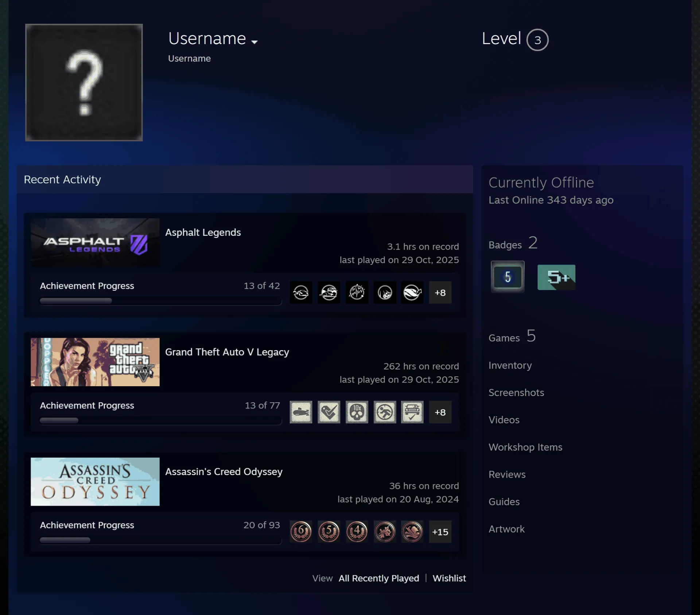Image resolution: width=700 pixels, height=615 pixels.
Task: Click the GTA V running man achievement
Action: coord(385,412)
